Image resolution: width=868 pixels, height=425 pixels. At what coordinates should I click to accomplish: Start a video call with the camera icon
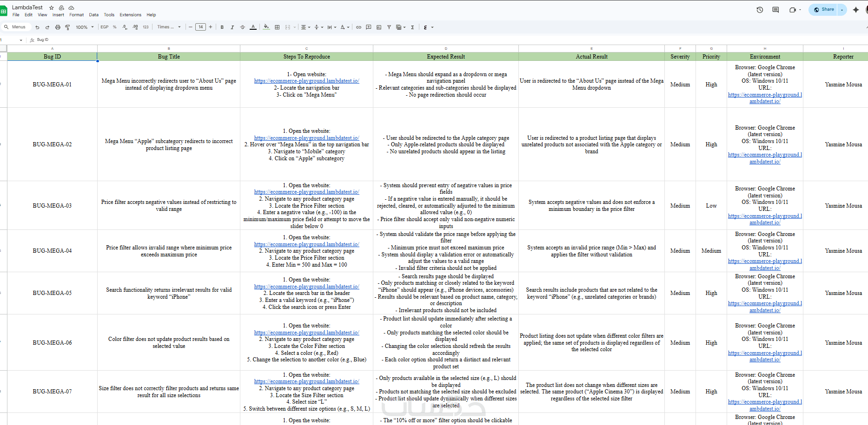point(793,10)
